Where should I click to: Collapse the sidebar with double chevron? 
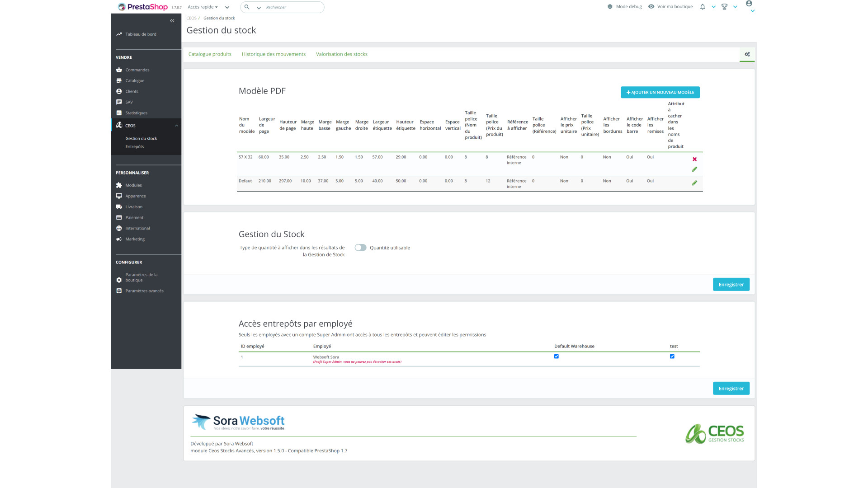[172, 21]
